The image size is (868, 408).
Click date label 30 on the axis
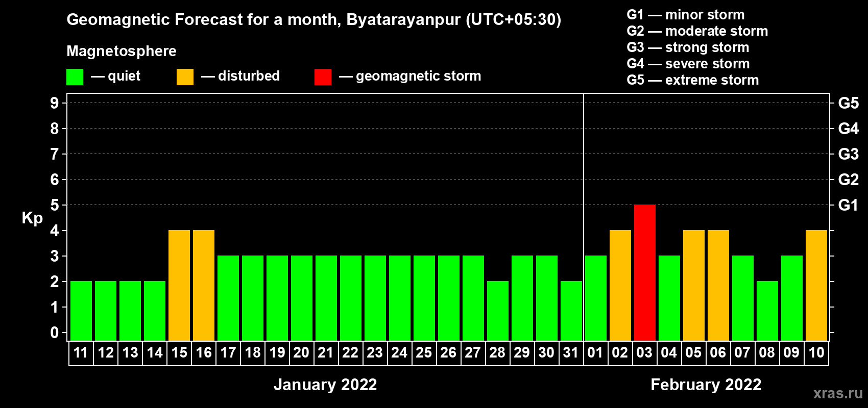[547, 353]
